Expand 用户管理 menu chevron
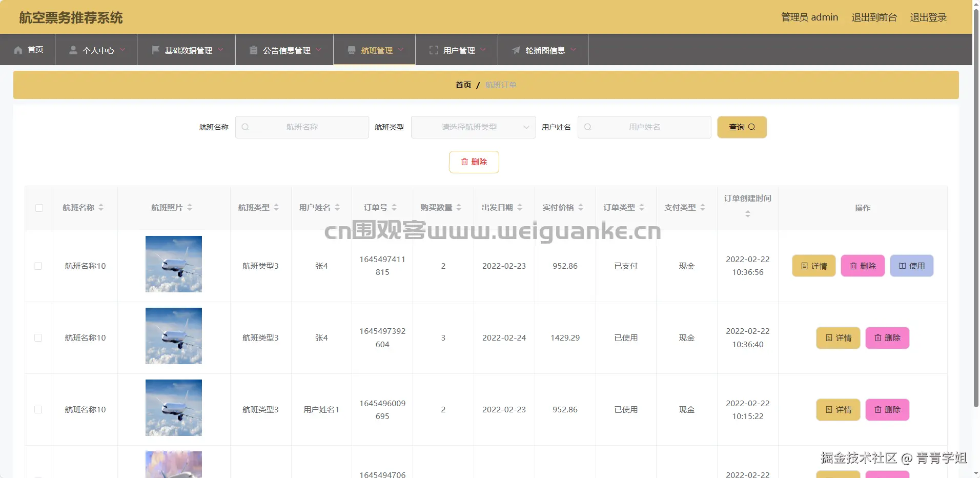 (x=483, y=50)
